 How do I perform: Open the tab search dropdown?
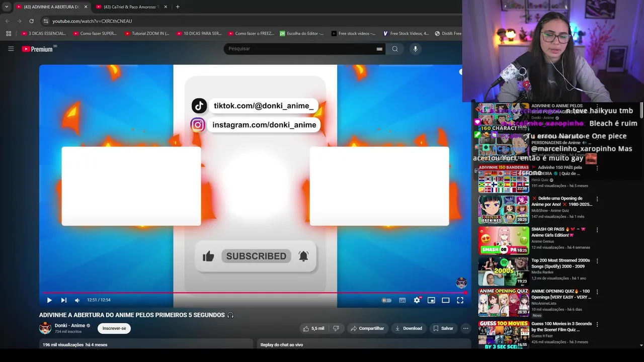(x=7, y=7)
